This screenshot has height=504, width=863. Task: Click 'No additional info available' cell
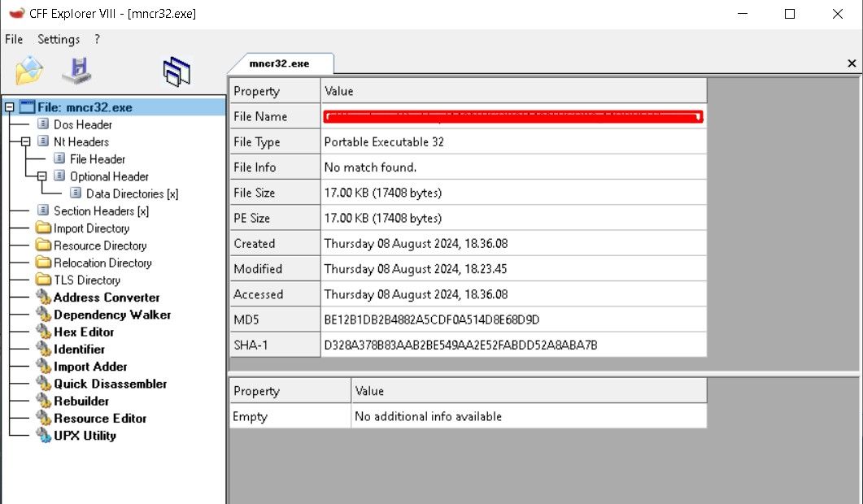click(x=529, y=416)
